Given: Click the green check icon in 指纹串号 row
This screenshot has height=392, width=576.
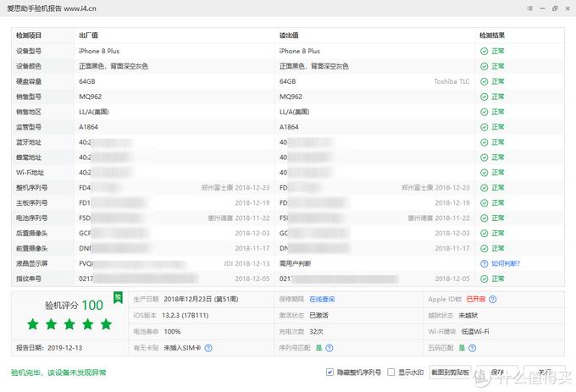Looking at the screenshot, I should (485, 279).
